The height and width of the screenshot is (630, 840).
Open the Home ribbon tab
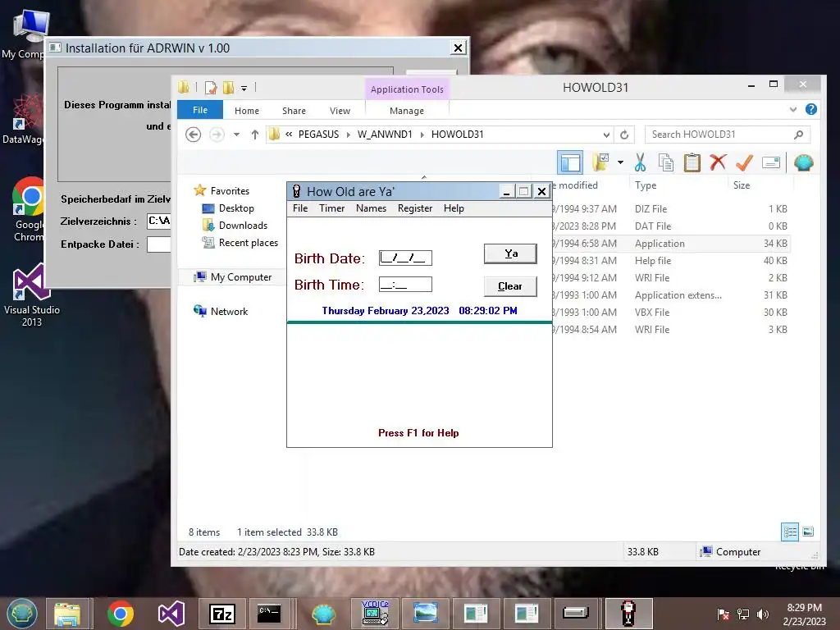[x=246, y=111]
